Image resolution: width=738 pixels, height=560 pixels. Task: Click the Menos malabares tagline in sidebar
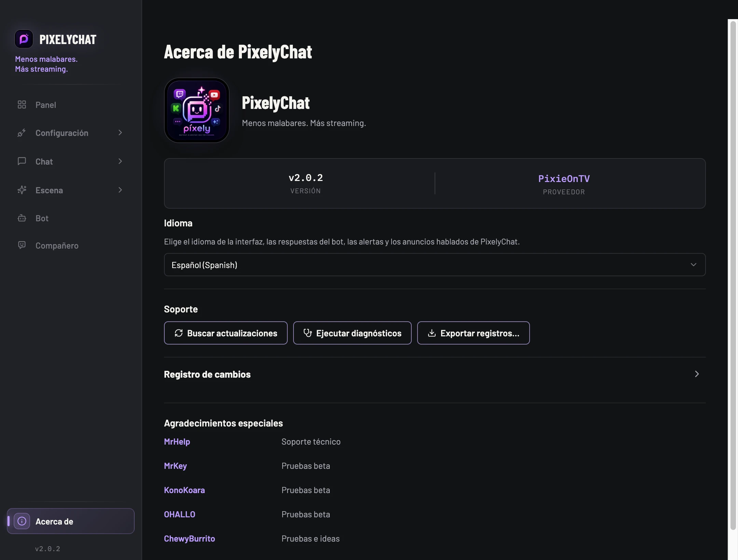[46, 64]
